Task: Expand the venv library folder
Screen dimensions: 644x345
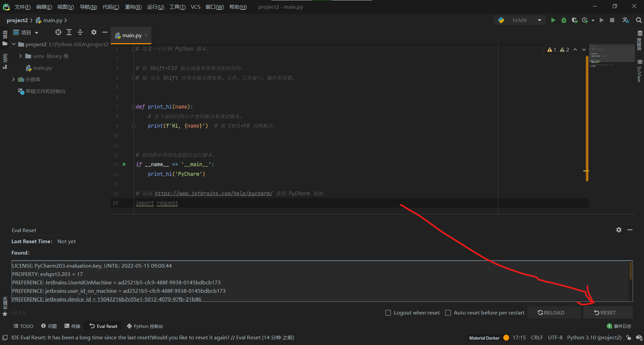Action: click(20, 56)
